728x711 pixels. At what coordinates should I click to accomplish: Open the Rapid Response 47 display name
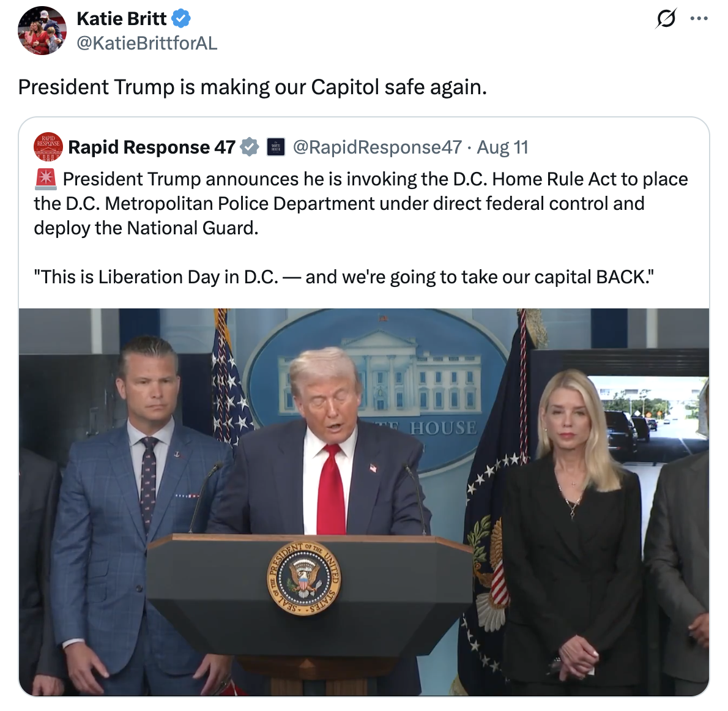pos(152,147)
